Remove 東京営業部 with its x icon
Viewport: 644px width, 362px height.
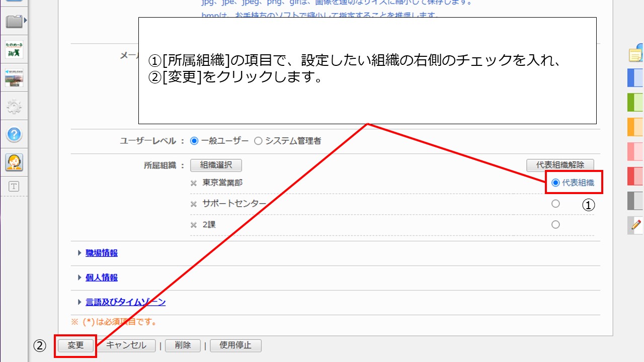pyautogui.click(x=194, y=183)
